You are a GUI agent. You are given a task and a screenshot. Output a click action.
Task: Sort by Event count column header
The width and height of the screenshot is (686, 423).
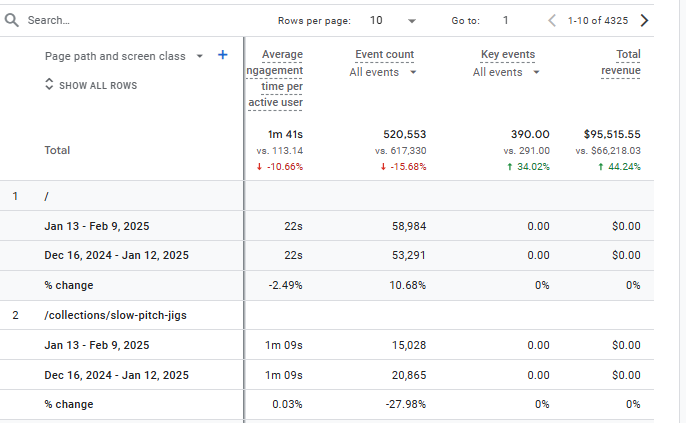click(384, 54)
